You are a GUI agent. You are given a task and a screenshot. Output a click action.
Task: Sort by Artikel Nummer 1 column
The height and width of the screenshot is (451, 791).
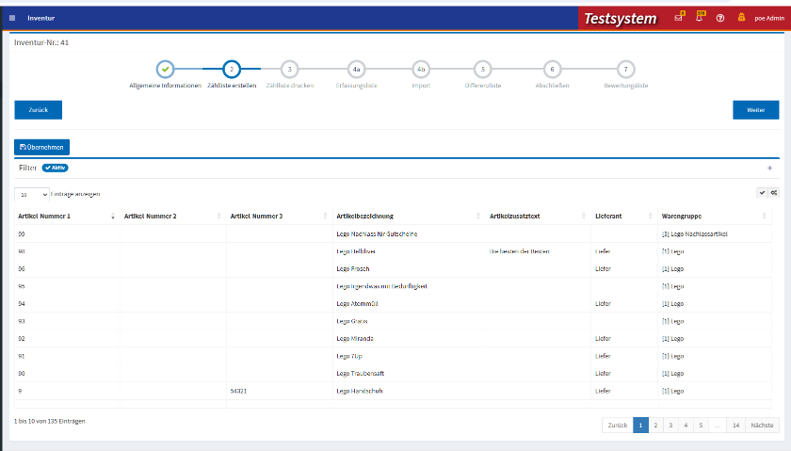tap(67, 216)
